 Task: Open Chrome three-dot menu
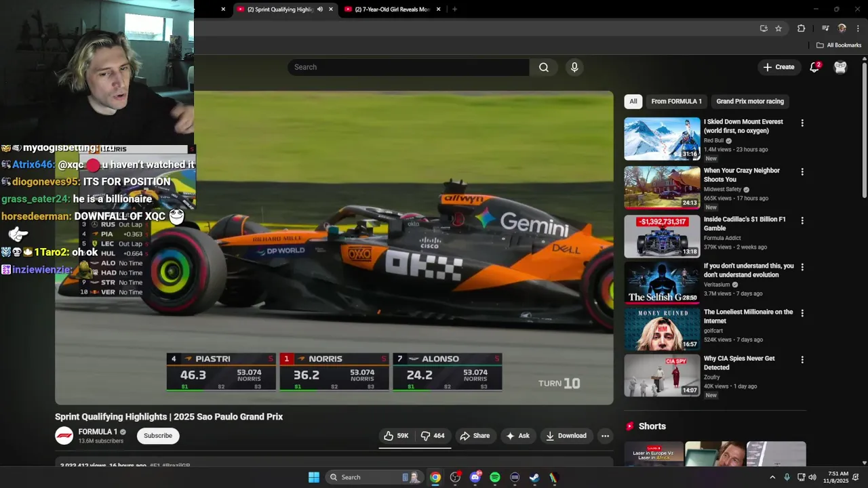858,28
